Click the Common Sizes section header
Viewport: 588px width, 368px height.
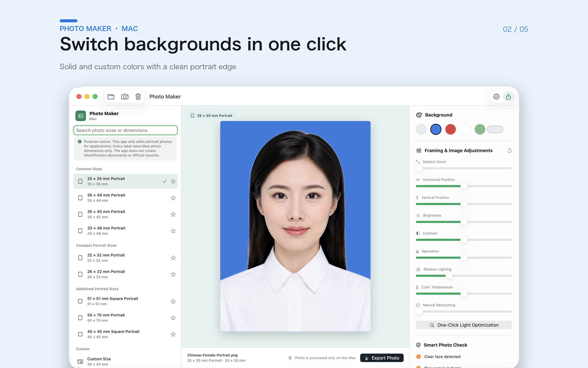(89, 169)
